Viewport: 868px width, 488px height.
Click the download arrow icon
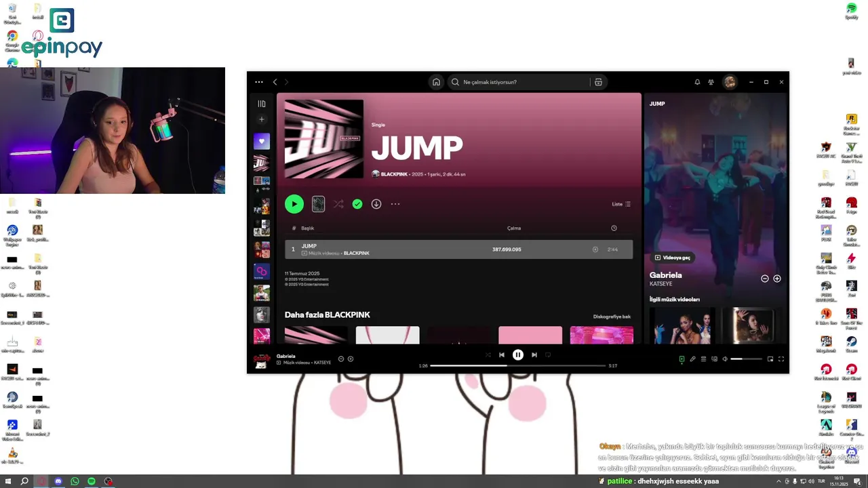(376, 204)
